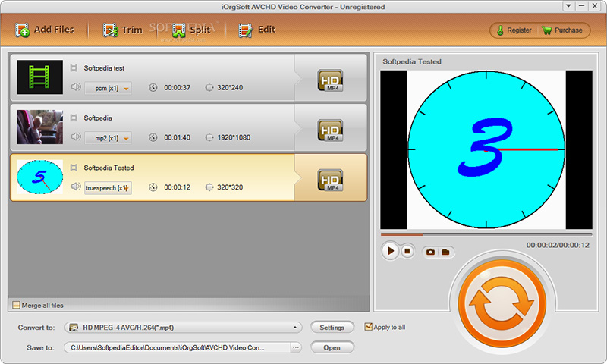Screen dimensions: 607x364
Task: Open the truespeech [x1] audio track dropdown
Action: 108,188
